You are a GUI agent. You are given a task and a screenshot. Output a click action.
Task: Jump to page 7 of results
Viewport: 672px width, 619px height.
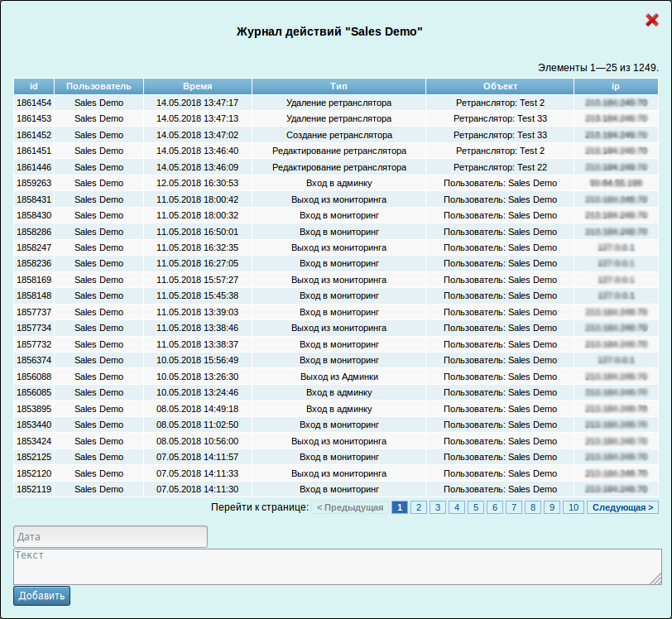pos(514,507)
